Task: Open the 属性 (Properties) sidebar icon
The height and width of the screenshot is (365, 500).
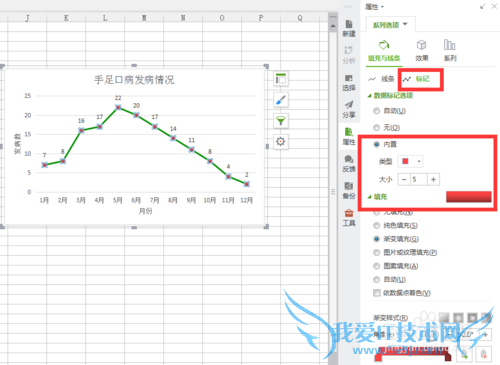Action: click(349, 137)
